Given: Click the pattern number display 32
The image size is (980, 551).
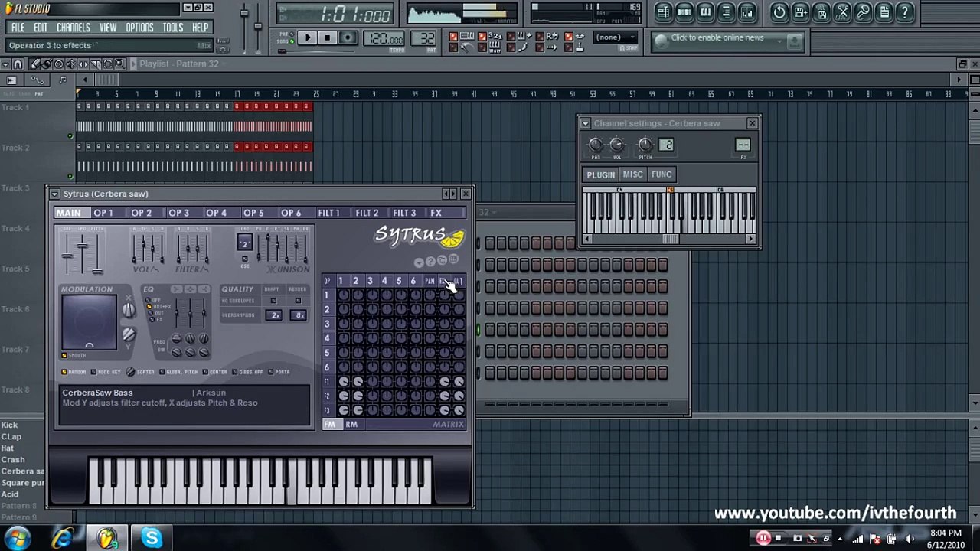Looking at the screenshot, I should (423, 39).
